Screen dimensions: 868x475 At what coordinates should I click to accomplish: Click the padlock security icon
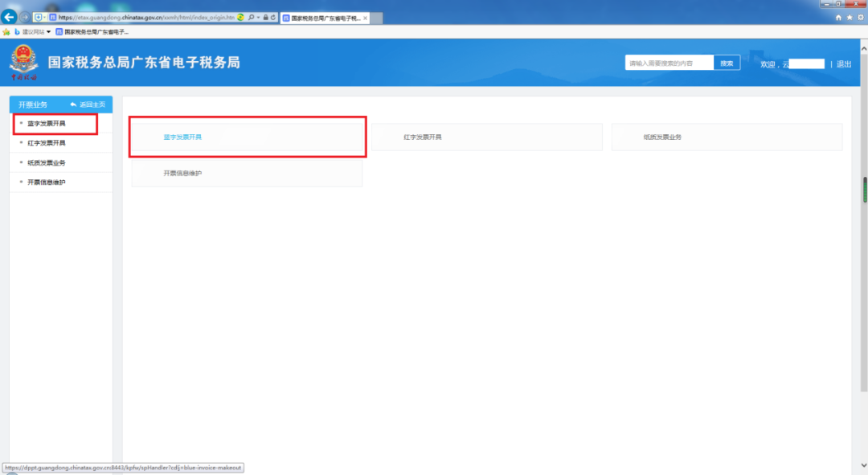click(266, 18)
